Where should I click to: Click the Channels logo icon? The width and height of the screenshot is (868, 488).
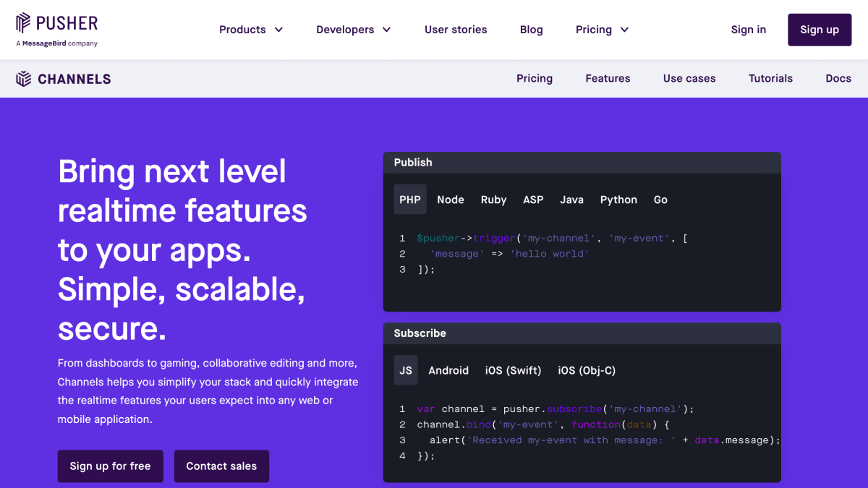click(24, 79)
